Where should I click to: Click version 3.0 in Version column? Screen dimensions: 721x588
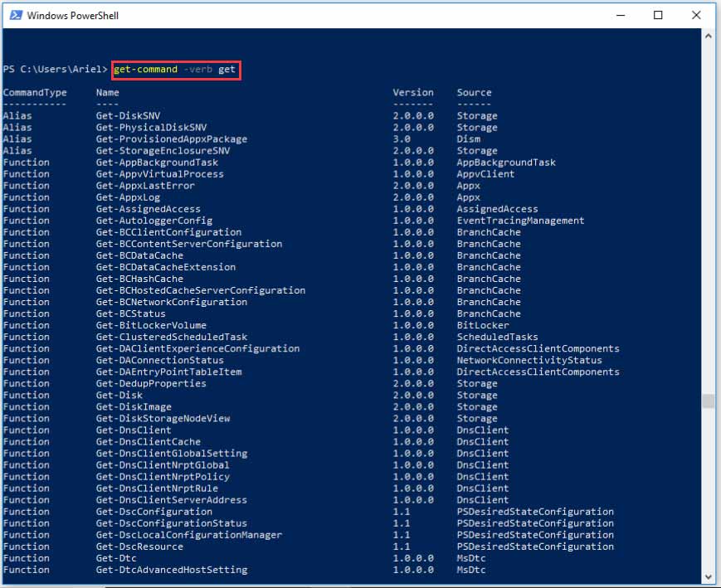402,138
